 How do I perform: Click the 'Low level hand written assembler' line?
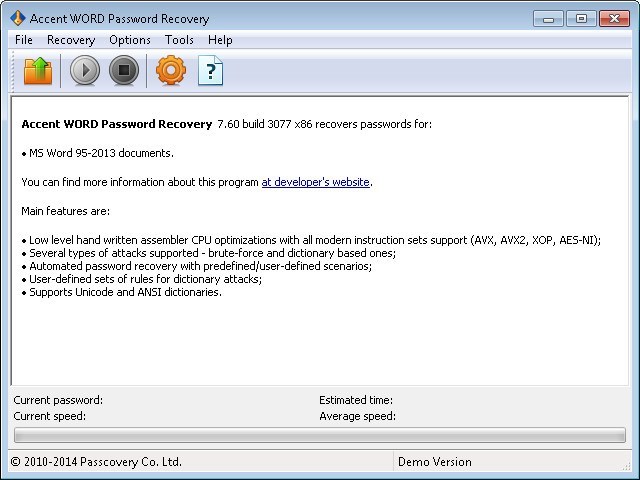311,240
